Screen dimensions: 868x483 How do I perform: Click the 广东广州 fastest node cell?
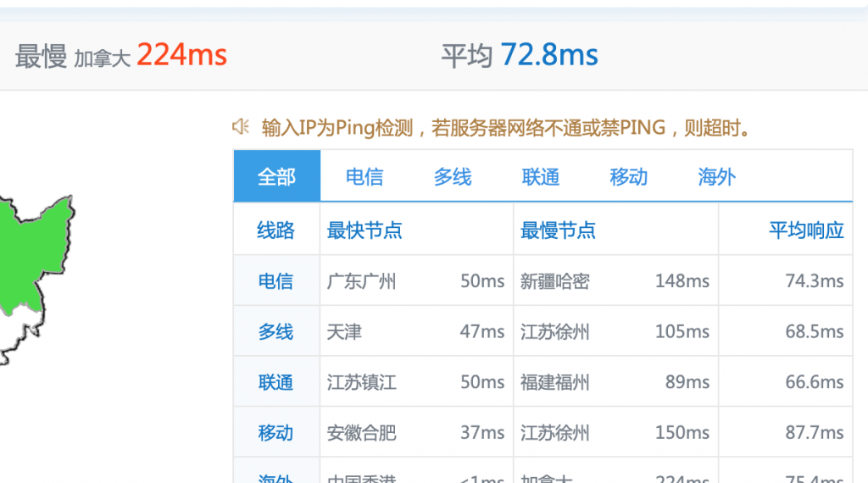click(x=361, y=281)
